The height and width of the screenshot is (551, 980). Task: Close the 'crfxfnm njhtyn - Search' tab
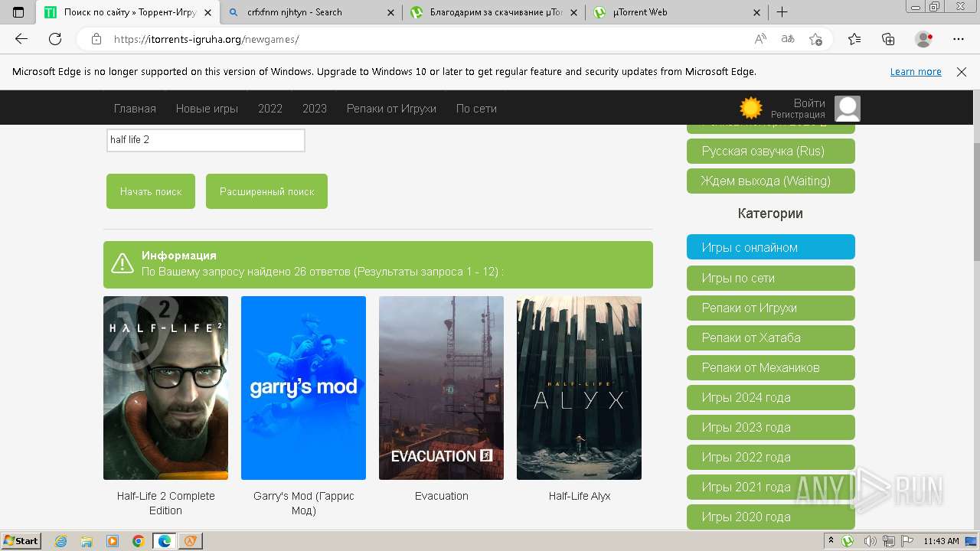point(390,12)
